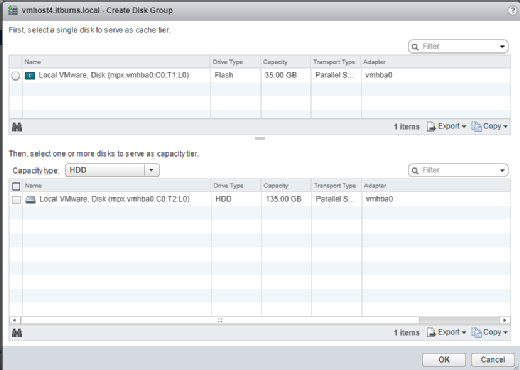Open the capacity tier Filter dropdown arrow
Viewport: 520px width, 370px height.
click(x=502, y=170)
